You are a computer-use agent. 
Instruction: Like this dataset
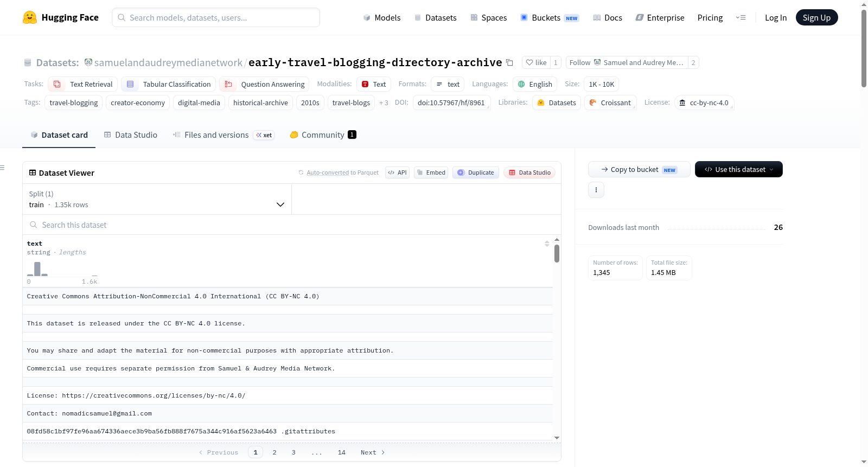point(536,62)
